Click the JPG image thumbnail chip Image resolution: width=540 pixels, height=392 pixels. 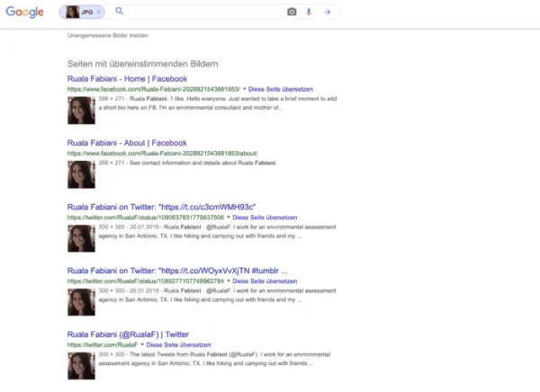coord(80,12)
